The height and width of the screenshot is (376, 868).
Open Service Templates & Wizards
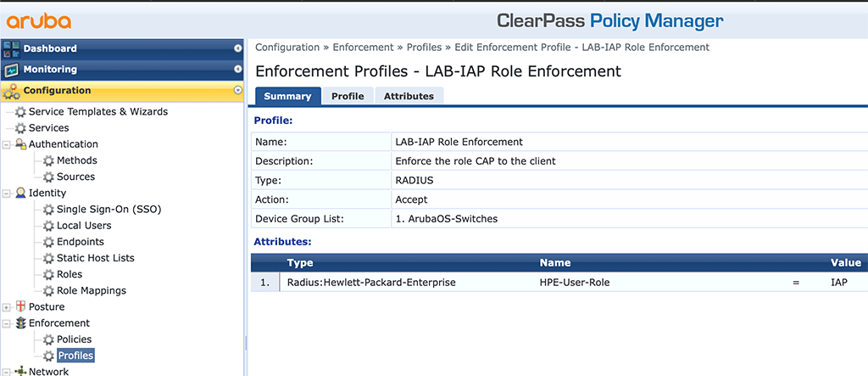click(x=98, y=111)
